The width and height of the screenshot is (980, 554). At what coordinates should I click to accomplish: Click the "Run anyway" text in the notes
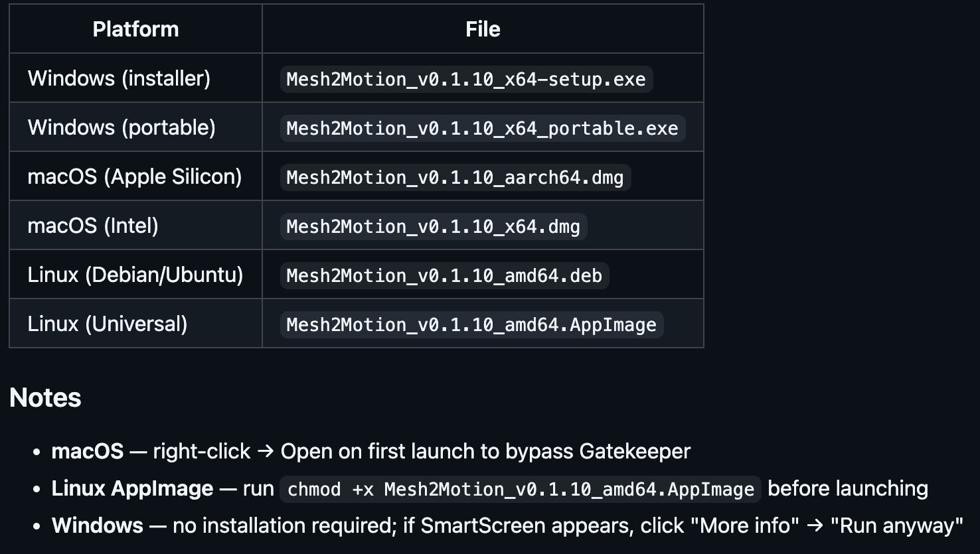(896, 525)
